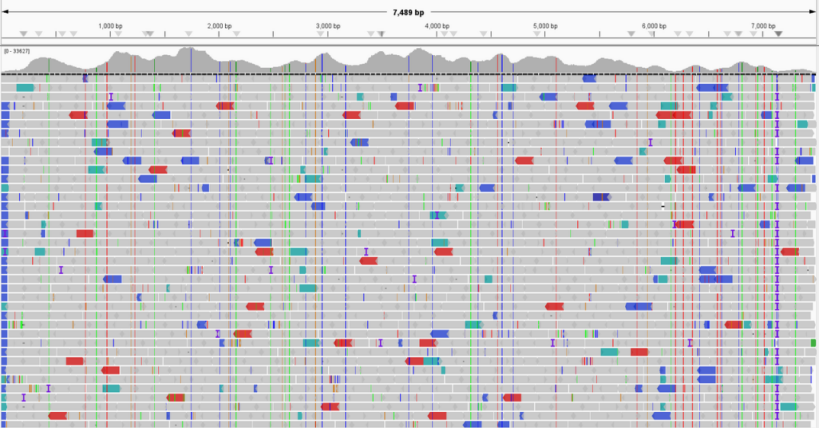
Task: Click the left arrowhead of the span ruler
Action: [4, 12]
